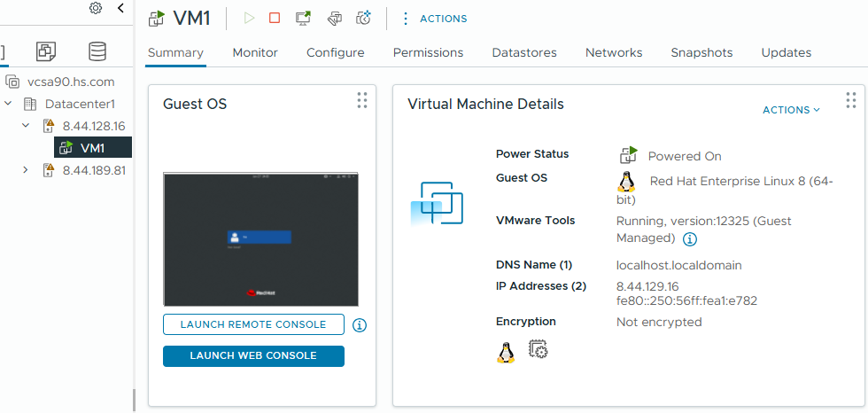Click the Launch Console monitor toolbar icon
Viewport: 868px width, 413px height.
(x=303, y=19)
